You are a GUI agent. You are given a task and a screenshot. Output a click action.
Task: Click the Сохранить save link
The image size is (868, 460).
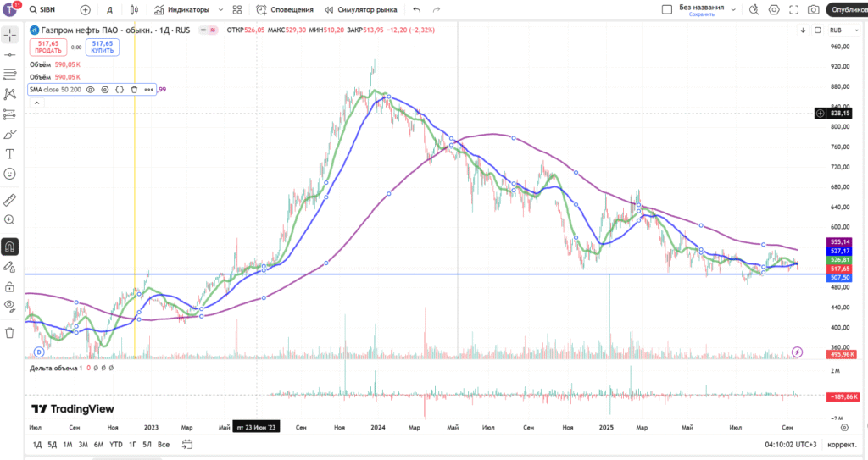pyautogui.click(x=701, y=14)
